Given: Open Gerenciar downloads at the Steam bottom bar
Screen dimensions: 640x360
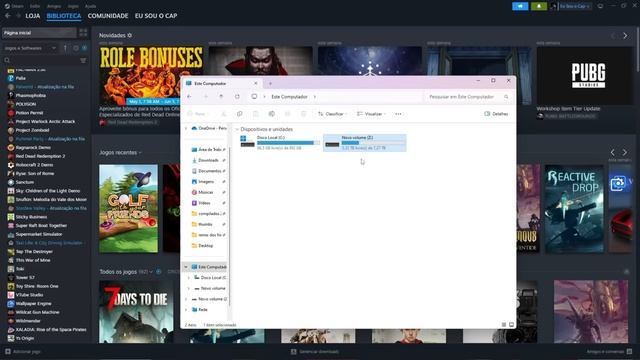Looking at the screenshot, I should click(x=315, y=351).
